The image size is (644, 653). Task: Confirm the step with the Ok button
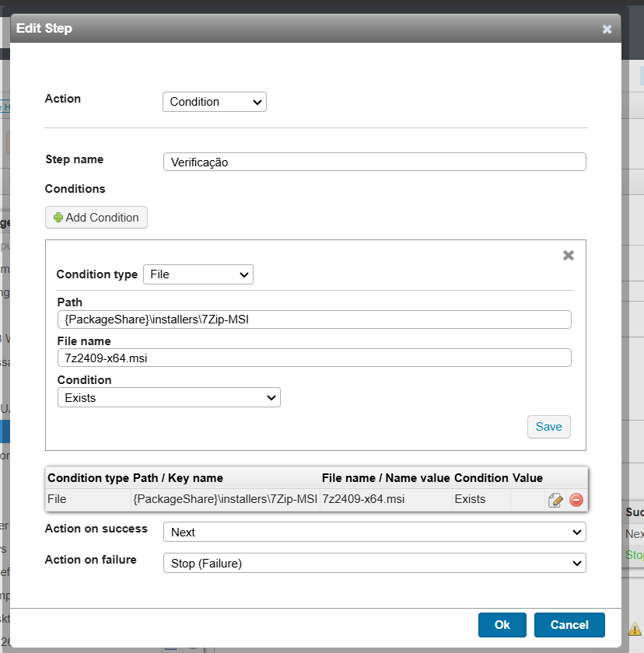pyautogui.click(x=502, y=625)
